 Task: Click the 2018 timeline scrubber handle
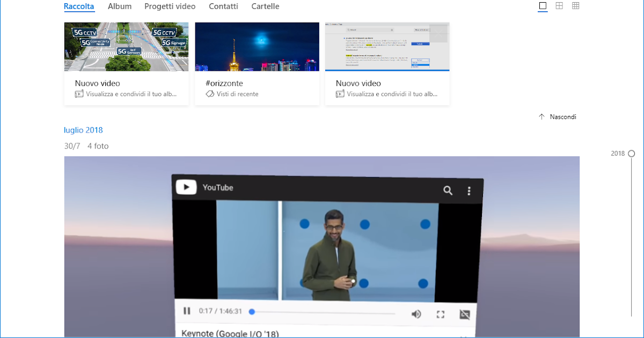[x=631, y=153]
